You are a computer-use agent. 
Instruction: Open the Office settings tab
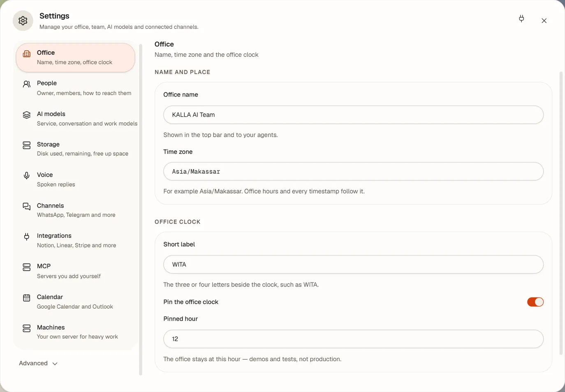coord(76,58)
